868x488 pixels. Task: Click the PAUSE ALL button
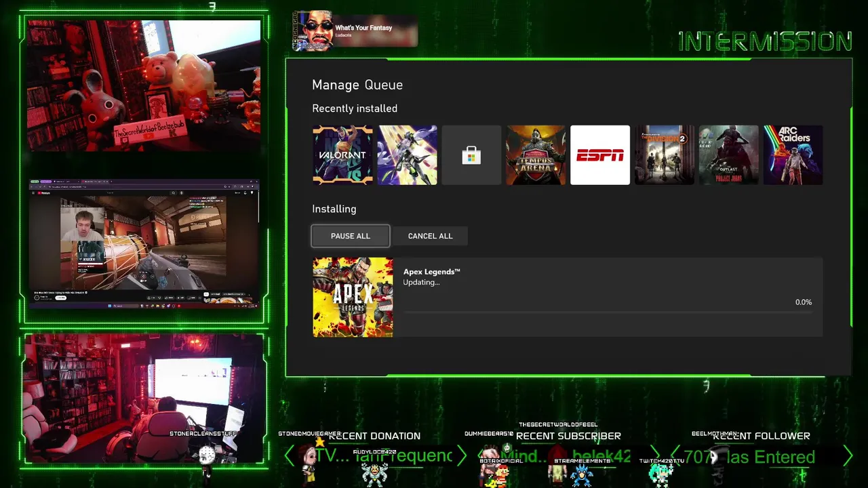[351, 236]
